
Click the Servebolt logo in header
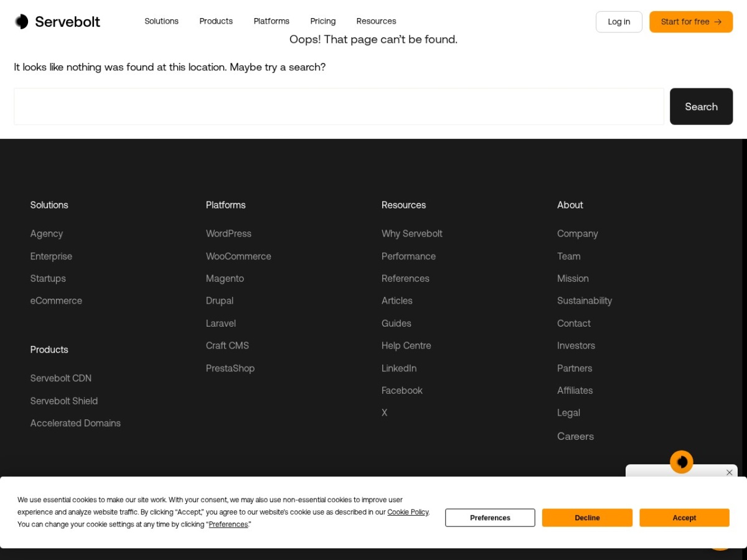tap(57, 22)
